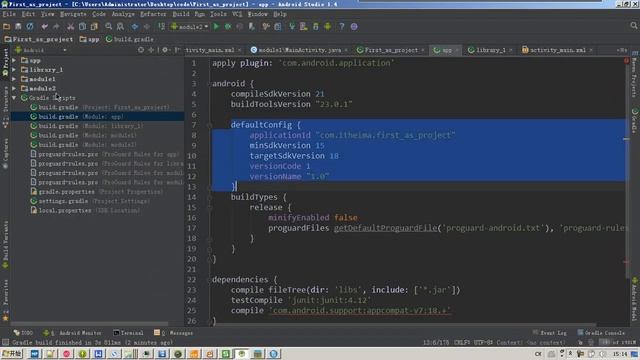Click the Project panel horizontal scrollbar

[x=89, y=324]
